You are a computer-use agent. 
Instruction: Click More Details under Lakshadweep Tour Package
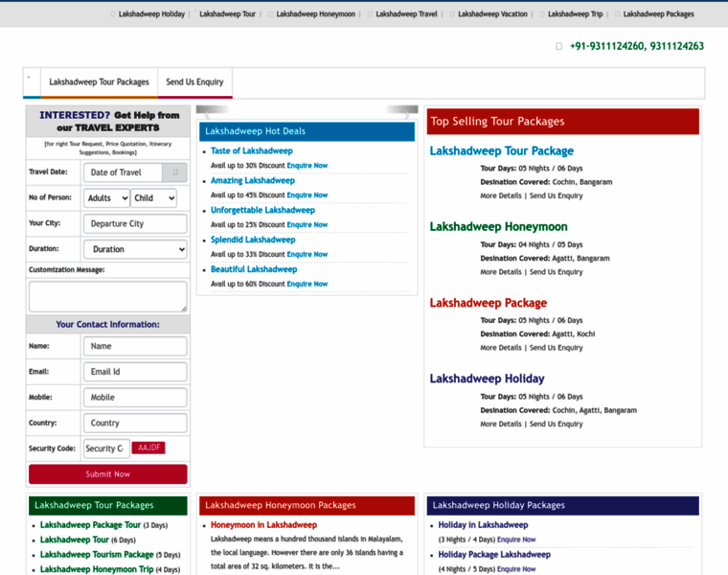pos(501,196)
